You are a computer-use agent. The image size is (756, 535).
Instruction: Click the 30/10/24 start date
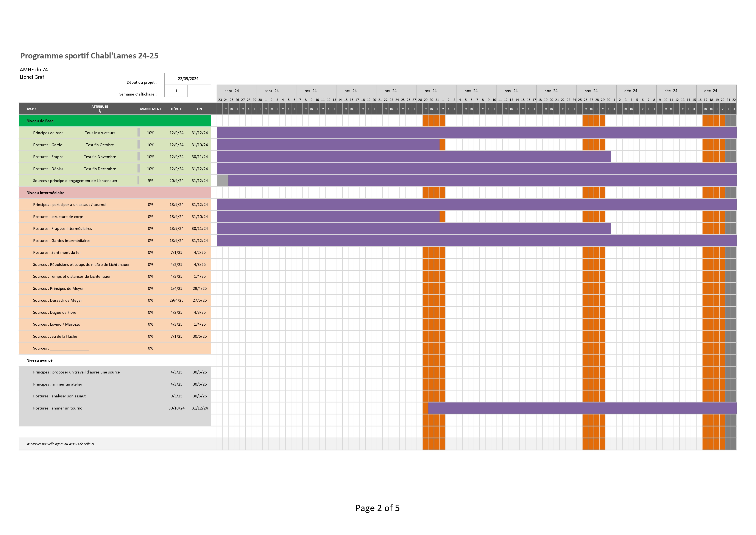tap(176, 408)
